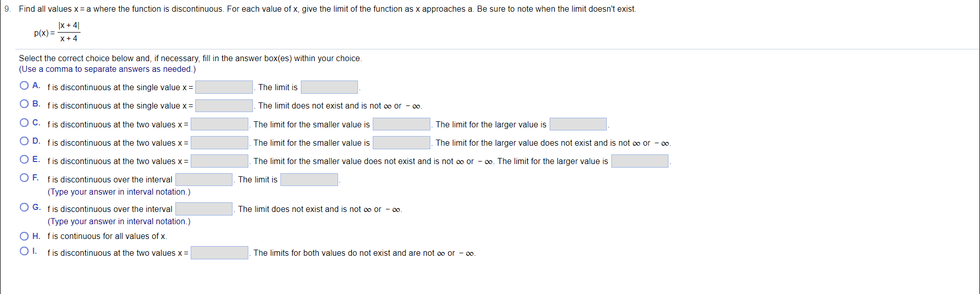Select answer choice F radio button
980x294 pixels.
[x=24, y=177]
